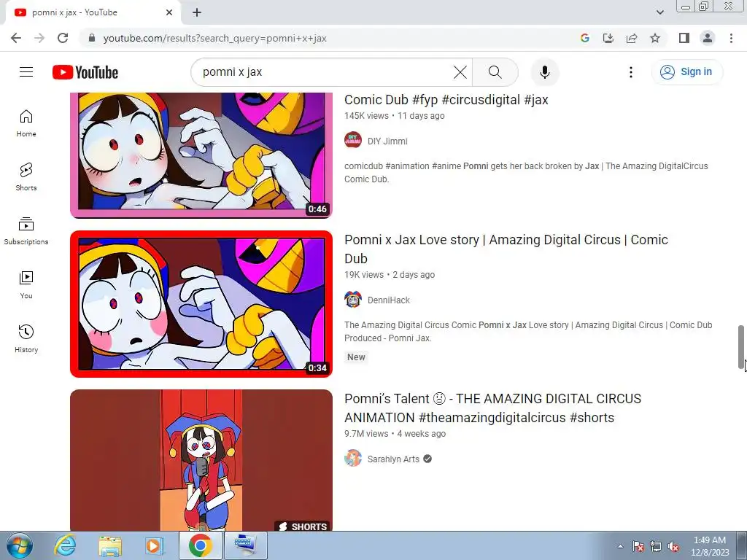The width and height of the screenshot is (747, 560).
Task: Open Subscriptions from sidebar
Action: 26,231
